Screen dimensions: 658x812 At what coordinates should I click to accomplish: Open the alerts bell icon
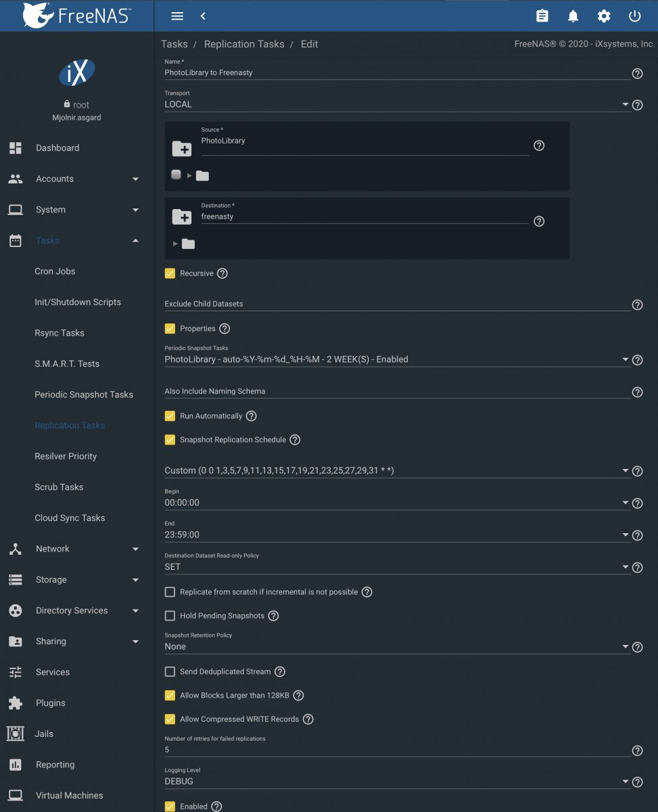(573, 16)
